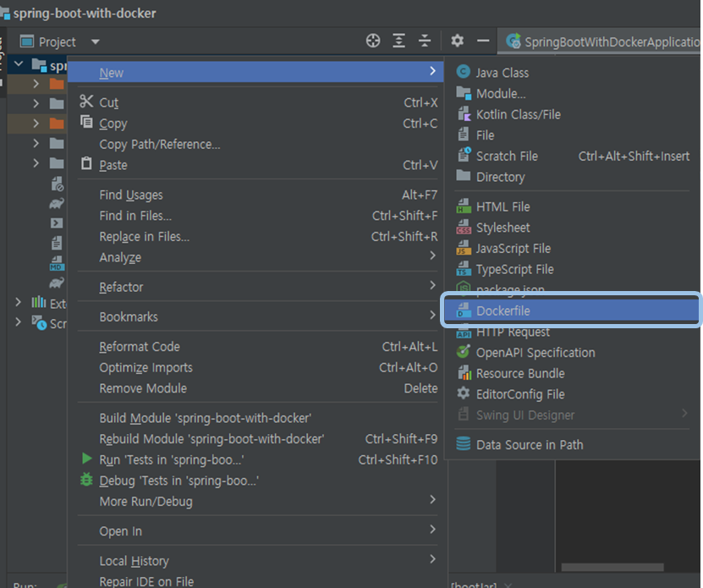The width and height of the screenshot is (703, 588).
Task: Select the Markdown file icon in tree
Action: click(x=57, y=263)
